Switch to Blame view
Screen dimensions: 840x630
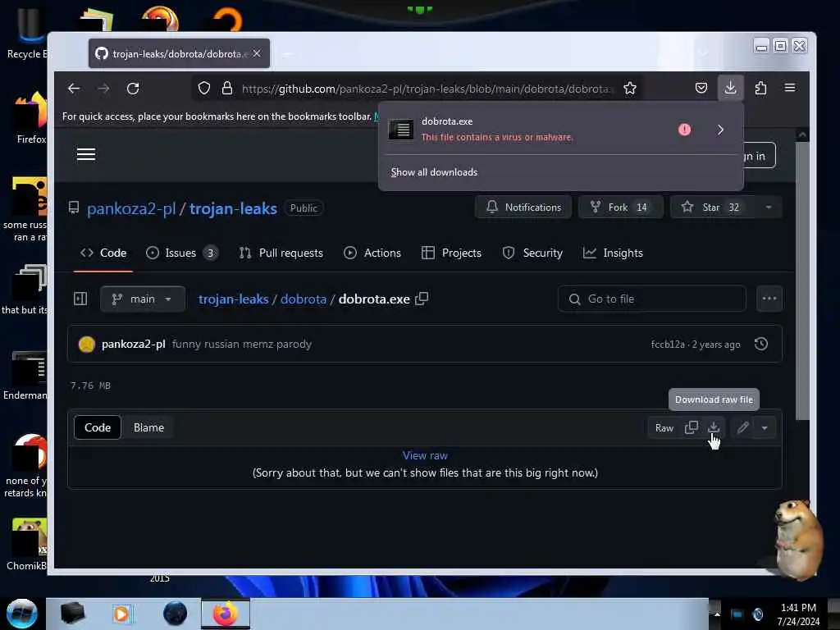[x=148, y=427]
